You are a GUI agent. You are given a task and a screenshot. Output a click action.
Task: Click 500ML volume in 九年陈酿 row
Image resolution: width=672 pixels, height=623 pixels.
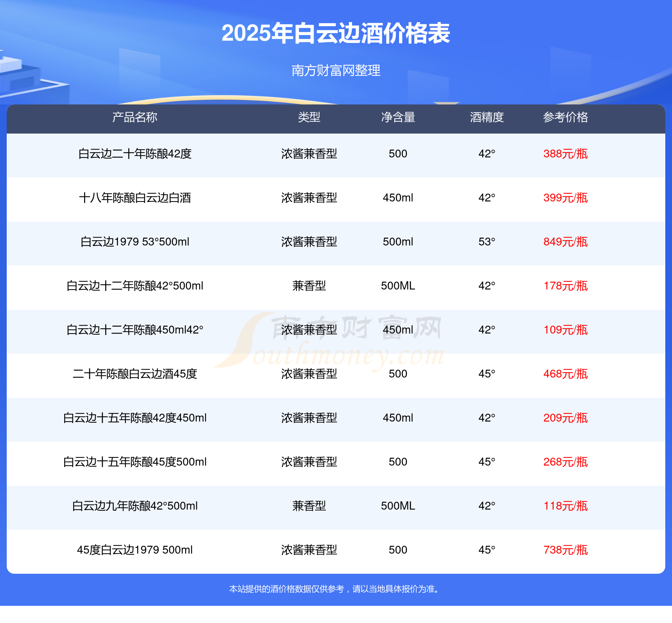point(398,506)
